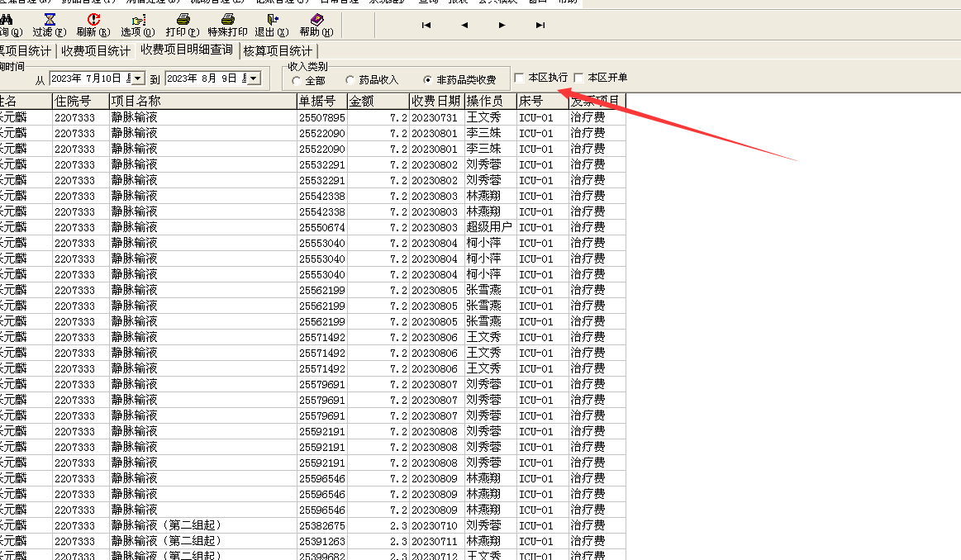Select the cell with 单据号 25507895

point(321,117)
